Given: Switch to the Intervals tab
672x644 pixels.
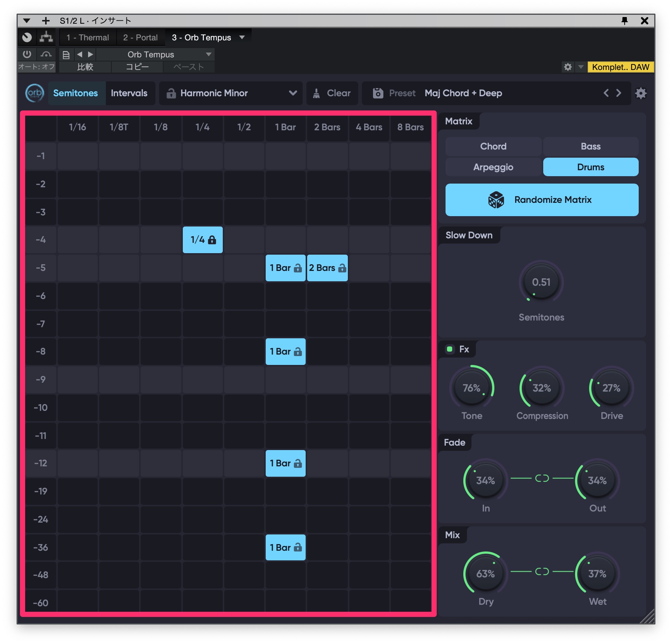Looking at the screenshot, I should click(x=129, y=93).
